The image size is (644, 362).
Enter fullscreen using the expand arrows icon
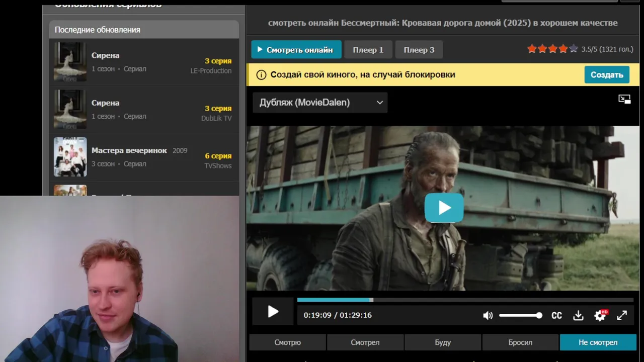click(x=622, y=315)
